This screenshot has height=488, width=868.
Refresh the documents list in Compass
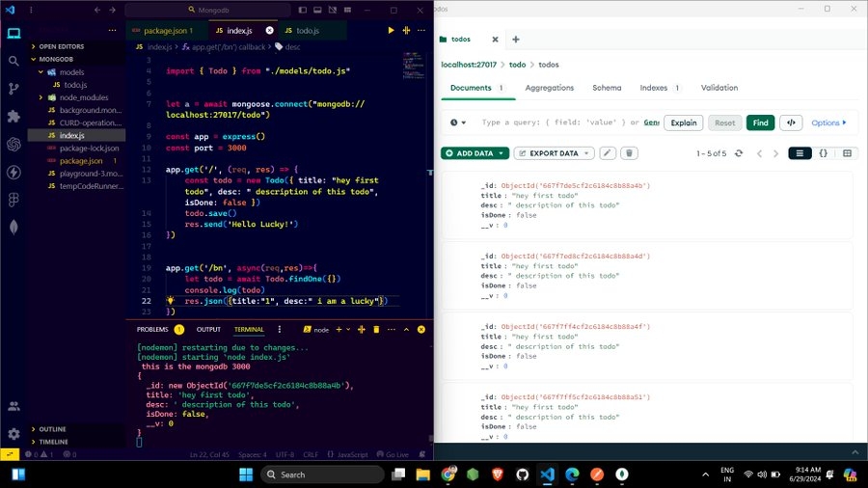tap(739, 153)
